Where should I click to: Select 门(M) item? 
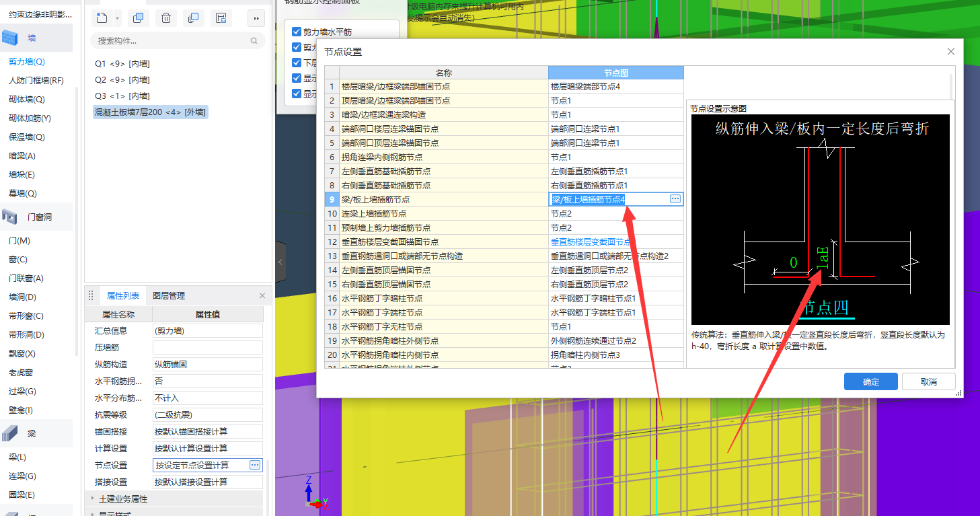(x=19, y=240)
